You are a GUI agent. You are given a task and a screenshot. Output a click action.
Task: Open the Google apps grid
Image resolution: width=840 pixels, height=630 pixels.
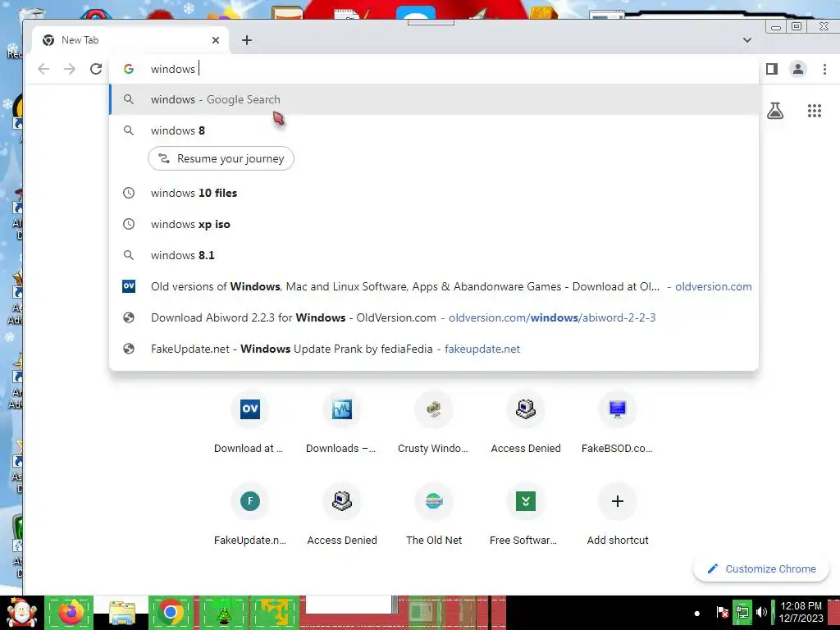(815, 111)
